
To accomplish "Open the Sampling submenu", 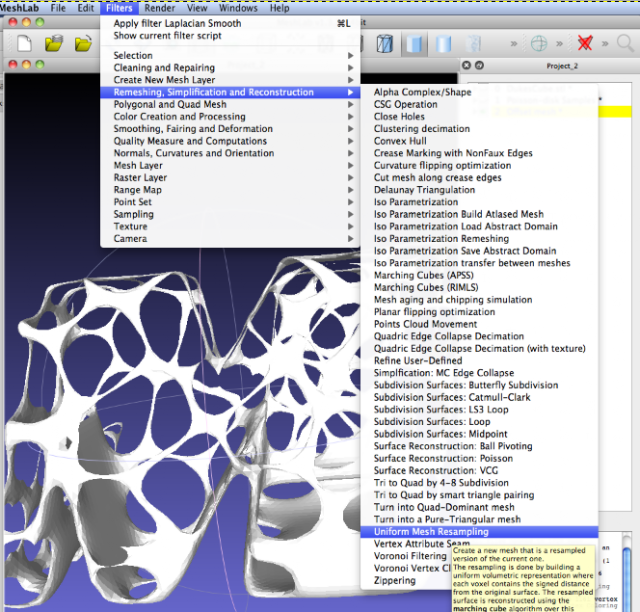I will [230, 214].
